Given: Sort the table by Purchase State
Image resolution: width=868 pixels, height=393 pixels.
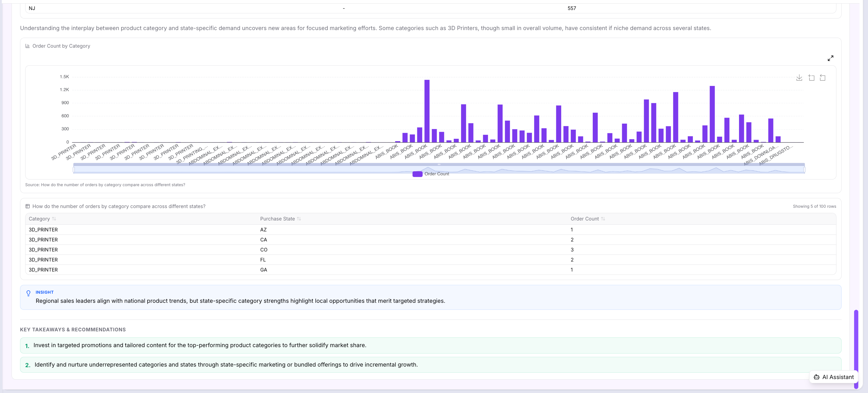Looking at the screenshot, I should coord(299,219).
